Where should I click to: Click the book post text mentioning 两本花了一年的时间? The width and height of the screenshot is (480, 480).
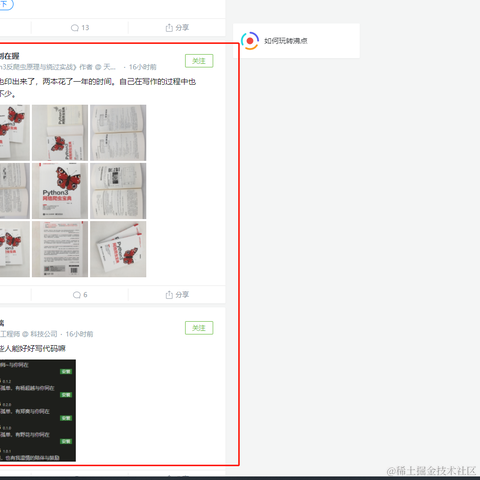pyautogui.click(x=98, y=88)
